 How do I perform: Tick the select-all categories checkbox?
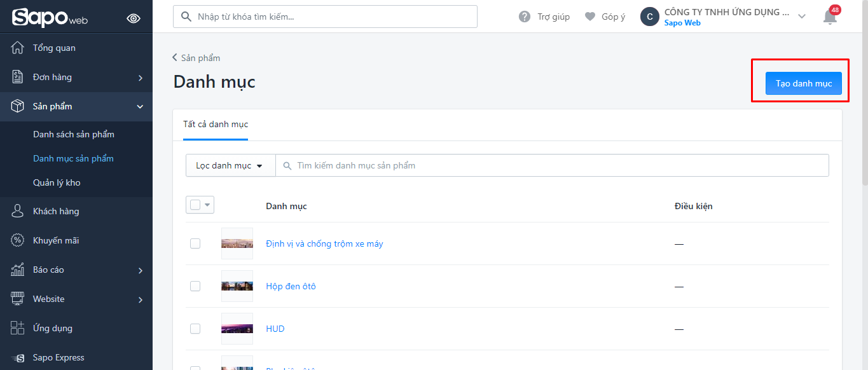pyautogui.click(x=195, y=205)
